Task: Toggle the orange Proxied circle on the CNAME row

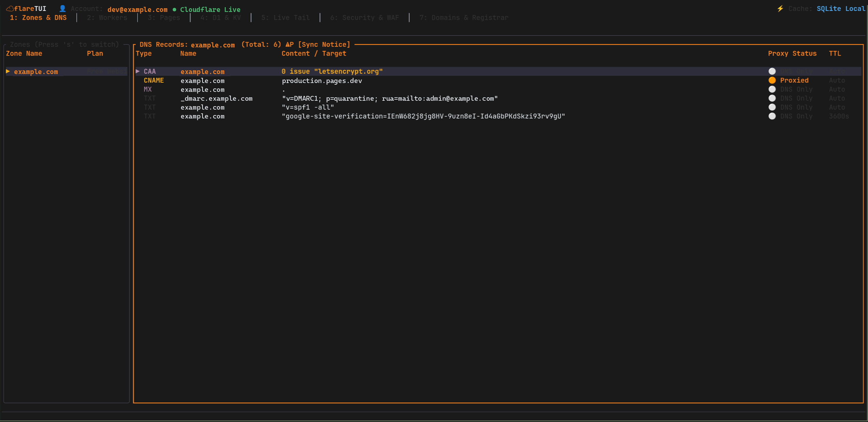Action: pyautogui.click(x=772, y=80)
